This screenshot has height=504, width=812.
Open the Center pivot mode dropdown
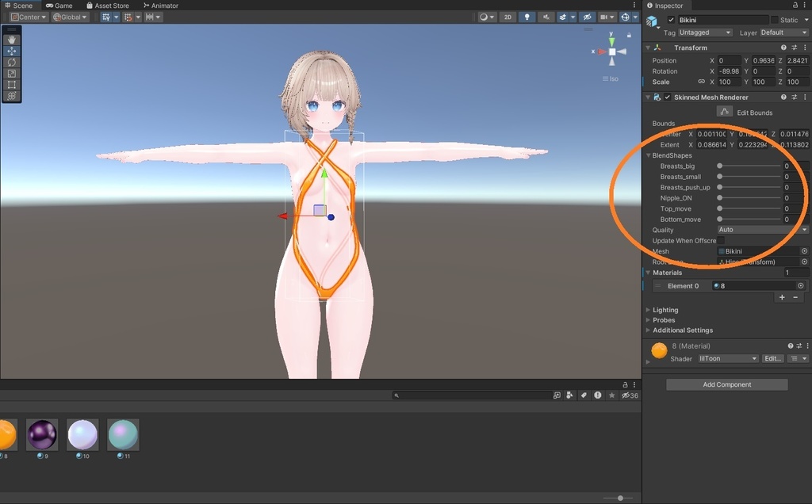coord(29,17)
